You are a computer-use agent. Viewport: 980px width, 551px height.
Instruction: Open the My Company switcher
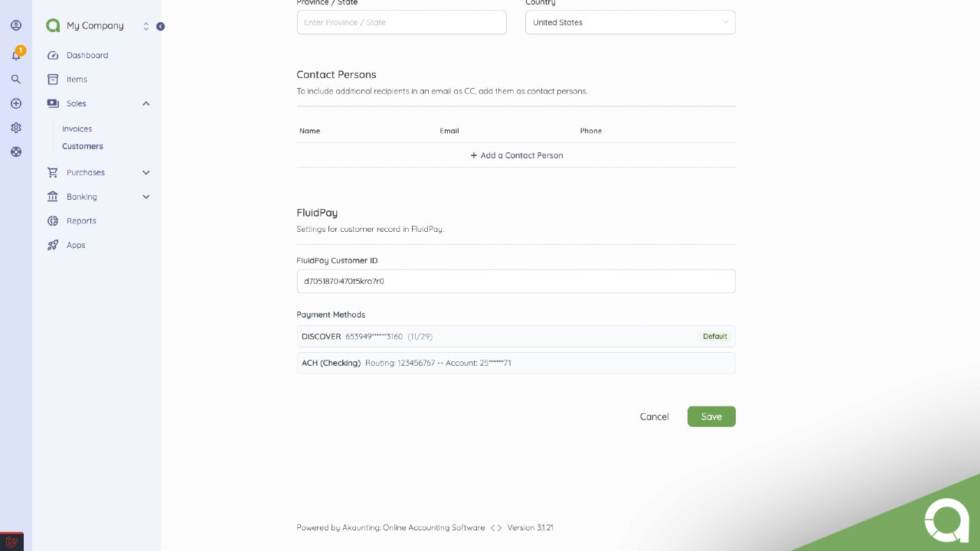pyautogui.click(x=96, y=26)
